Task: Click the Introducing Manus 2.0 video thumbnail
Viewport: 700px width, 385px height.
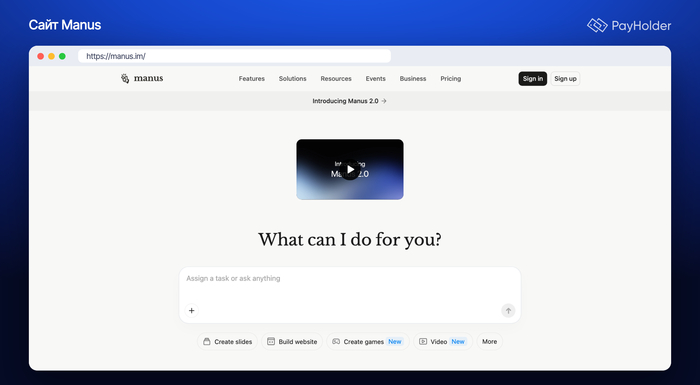Action: (x=350, y=169)
